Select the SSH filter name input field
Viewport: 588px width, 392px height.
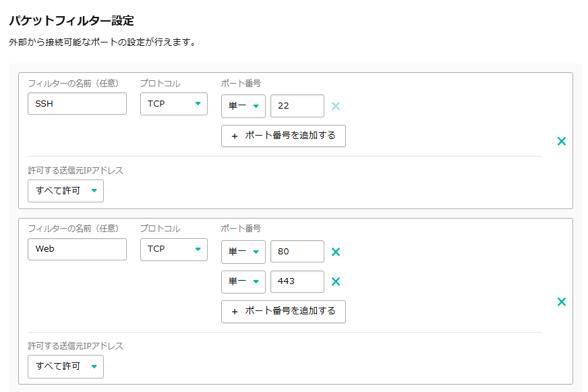click(77, 103)
